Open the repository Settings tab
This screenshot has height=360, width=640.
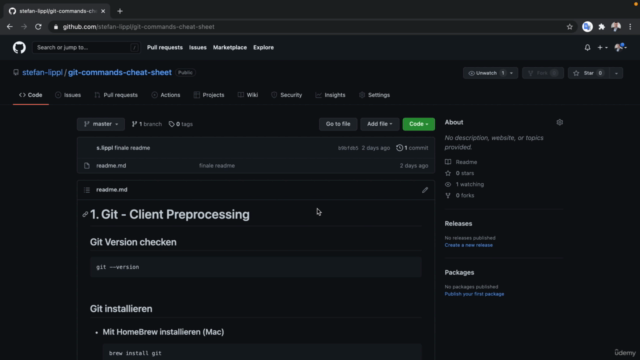pos(374,95)
